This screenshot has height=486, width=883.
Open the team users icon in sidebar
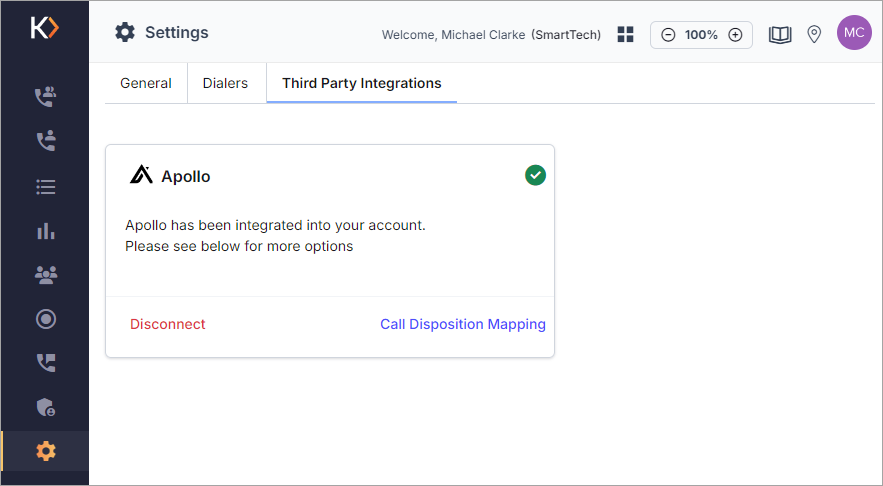[46, 274]
